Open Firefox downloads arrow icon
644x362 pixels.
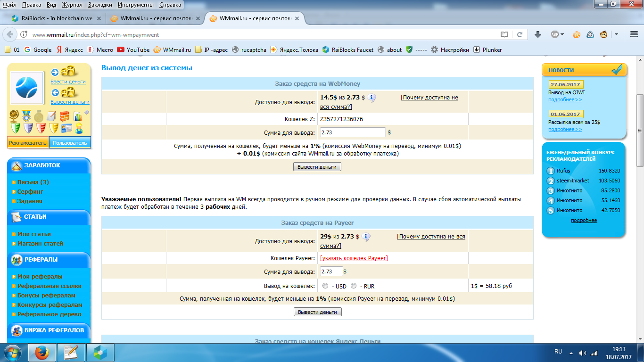coord(538,34)
